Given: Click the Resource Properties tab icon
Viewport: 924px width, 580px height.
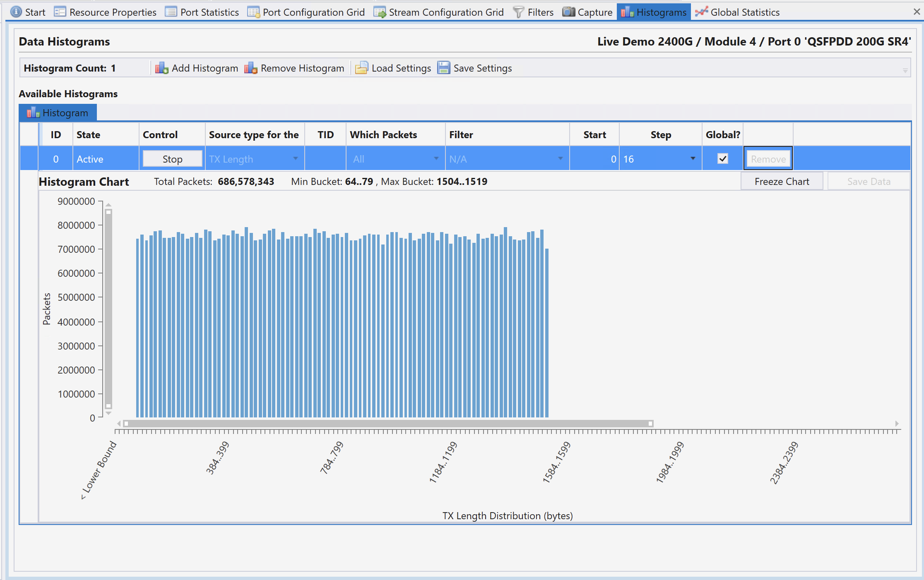Looking at the screenshot, I should tap(60, 12).
